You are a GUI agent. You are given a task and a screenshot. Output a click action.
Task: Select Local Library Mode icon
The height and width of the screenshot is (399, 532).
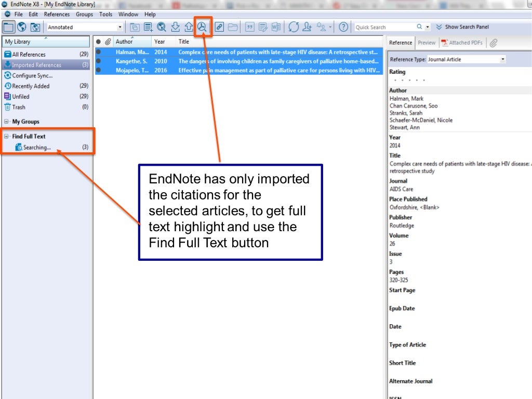click(8, 27)
